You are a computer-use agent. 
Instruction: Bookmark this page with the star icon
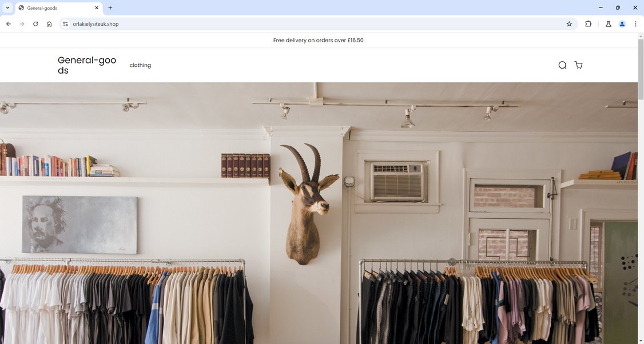569,24
